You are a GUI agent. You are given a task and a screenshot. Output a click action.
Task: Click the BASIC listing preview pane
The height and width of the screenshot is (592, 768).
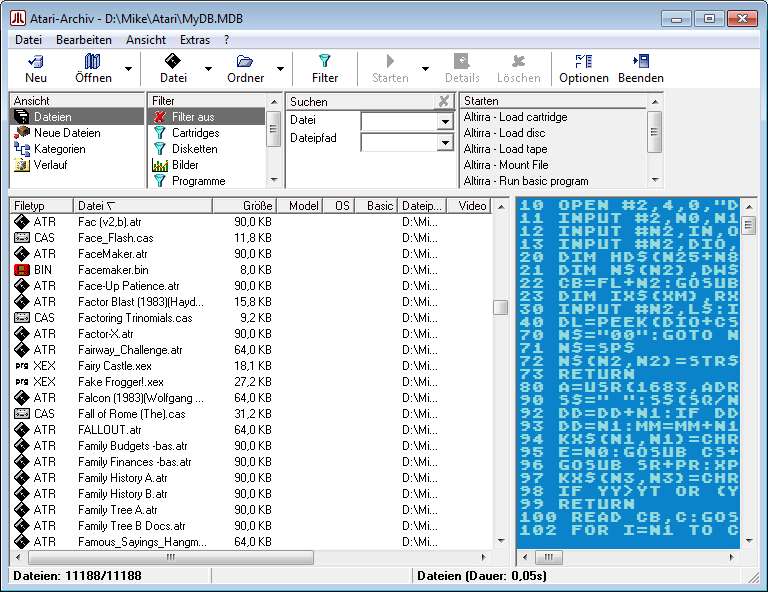coord(628,373)
